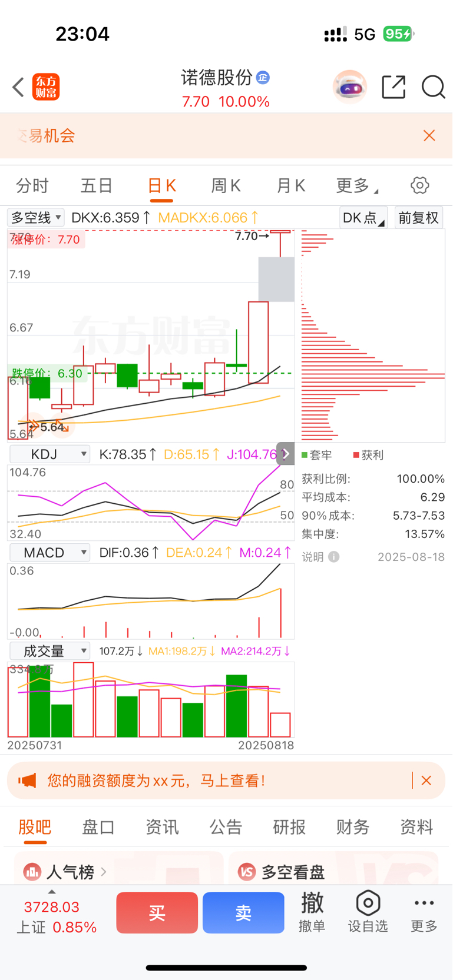The image size is (453, 980).
Task: Open the 公告 tab
Action: coord(226,827)
